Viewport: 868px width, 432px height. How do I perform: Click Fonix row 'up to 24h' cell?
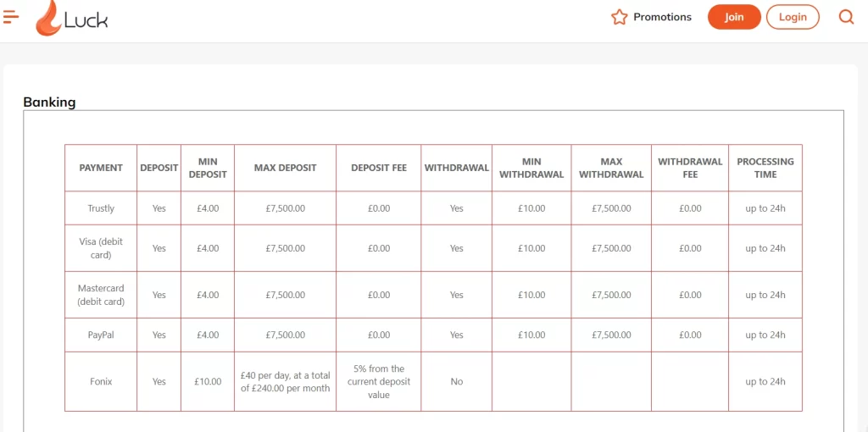[x=765, y=382]
